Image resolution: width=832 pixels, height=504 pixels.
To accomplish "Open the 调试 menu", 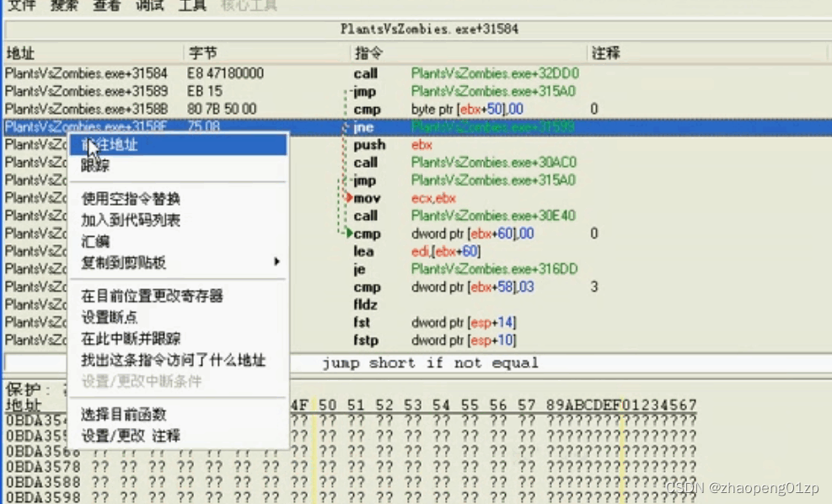I will click(150, 6).
